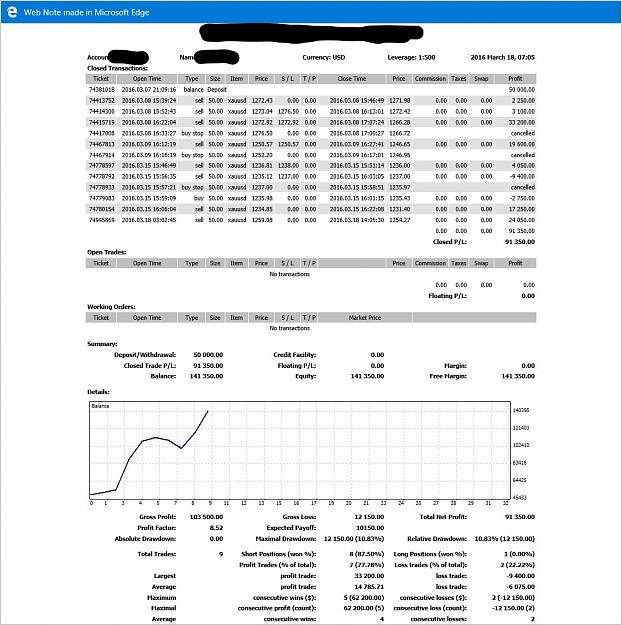
Task: Click the "Market Price" header in Working Orders table
Action: 365,318
